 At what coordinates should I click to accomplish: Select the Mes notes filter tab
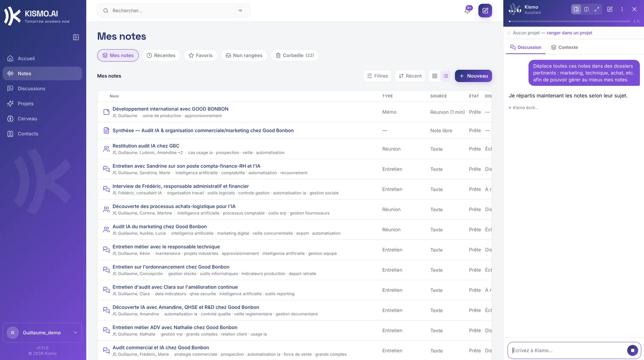[118, 55]
